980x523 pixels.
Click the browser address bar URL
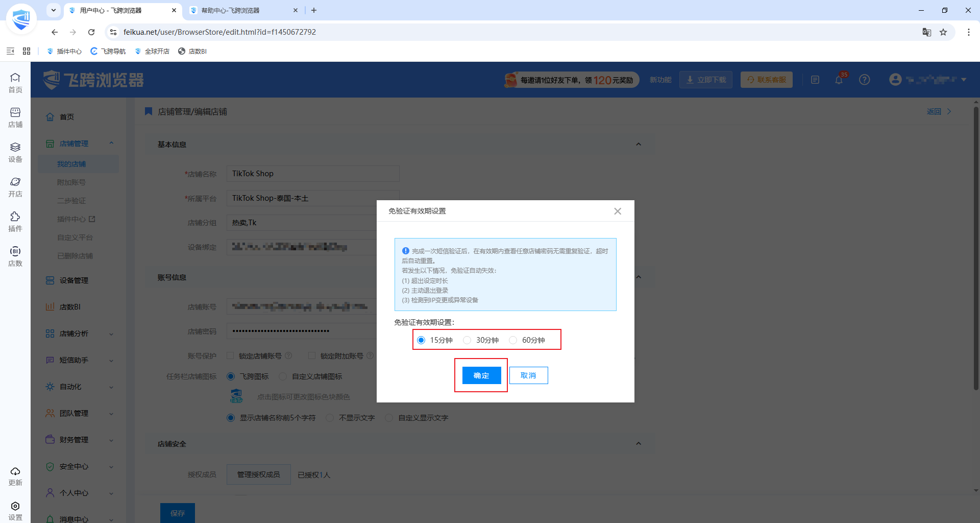pyautogui.click(x=219, y=32)
